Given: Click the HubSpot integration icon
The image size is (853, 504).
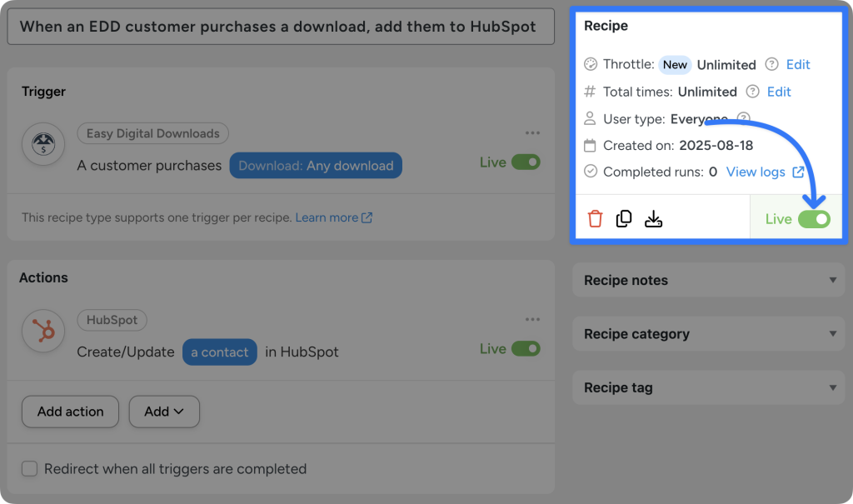Looking at the screenshot, I should click(42, 331).
